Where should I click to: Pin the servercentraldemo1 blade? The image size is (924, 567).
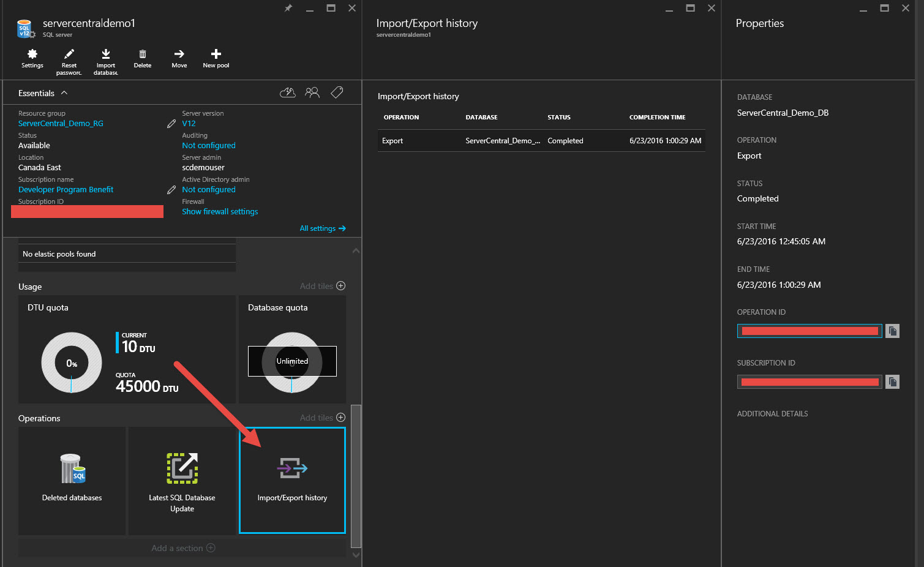point(288,8)
